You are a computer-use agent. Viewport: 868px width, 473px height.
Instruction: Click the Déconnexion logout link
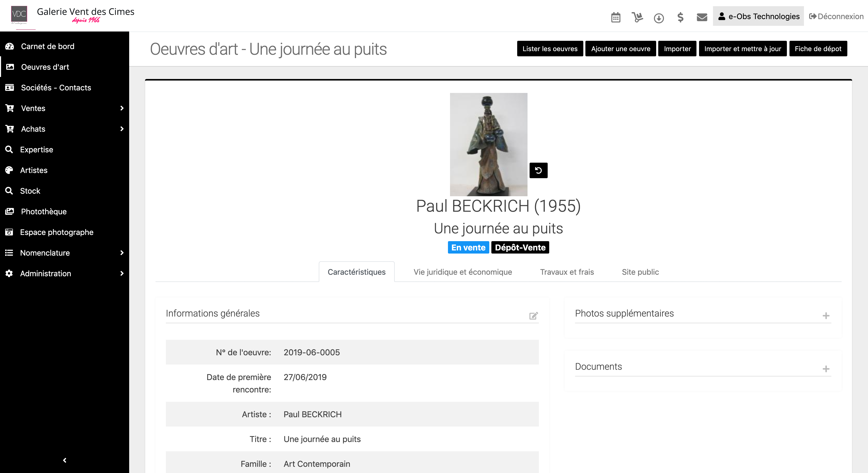836,16
